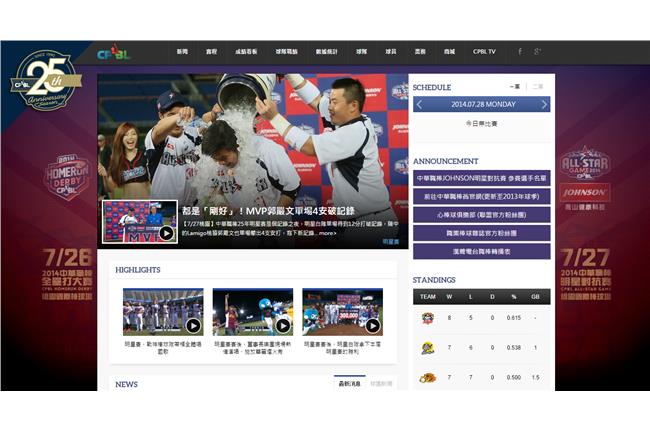Switch the schedule to the second-team toggle
This screenshot has height=432, width=650.
pos(538,87)
